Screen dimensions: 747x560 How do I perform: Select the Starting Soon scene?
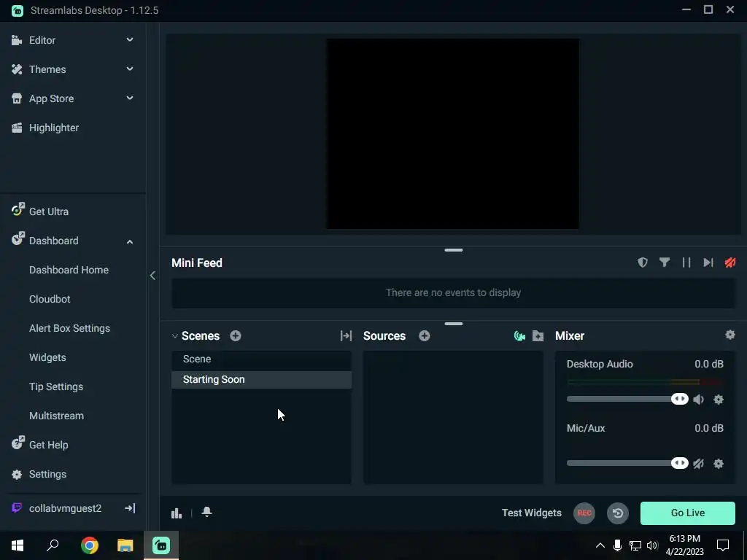(262, 379)
